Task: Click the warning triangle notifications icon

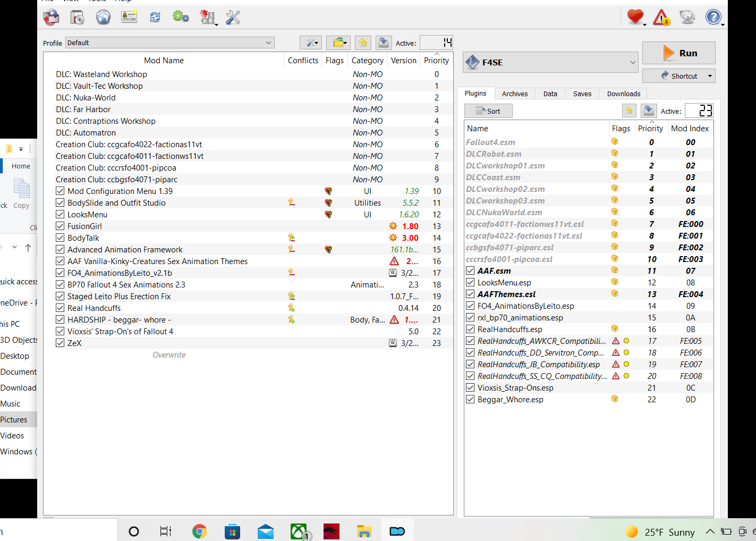Action: pos(661,18)
